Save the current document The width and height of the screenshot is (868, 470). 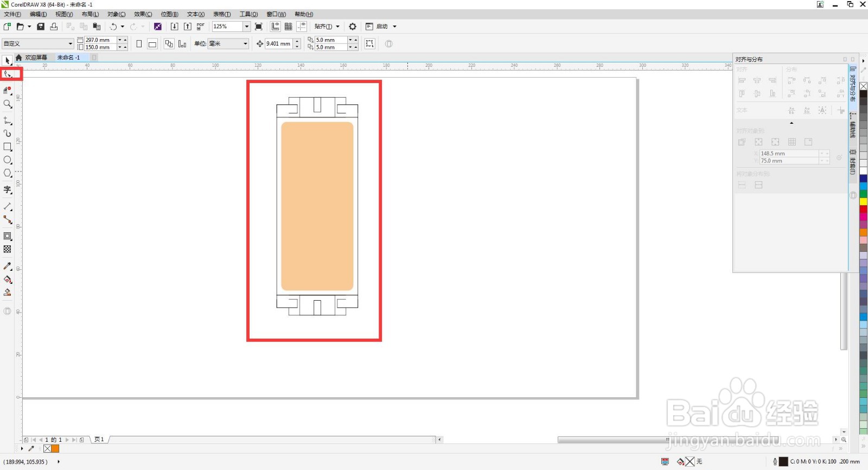41,27
